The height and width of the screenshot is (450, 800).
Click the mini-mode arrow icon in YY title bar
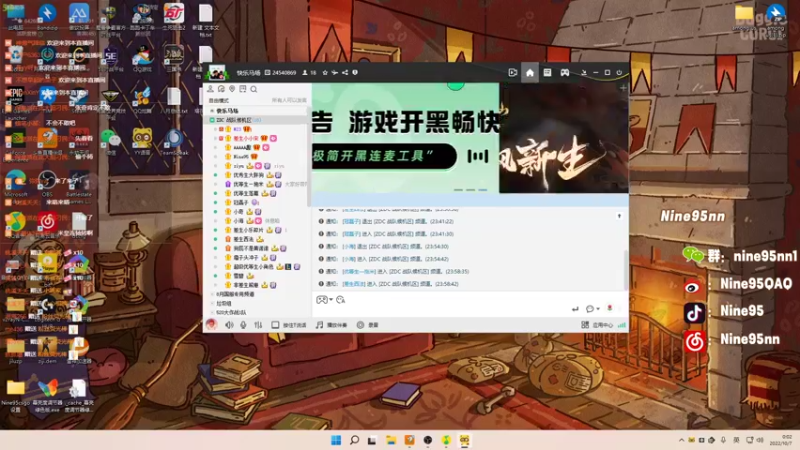coord(584,73)
